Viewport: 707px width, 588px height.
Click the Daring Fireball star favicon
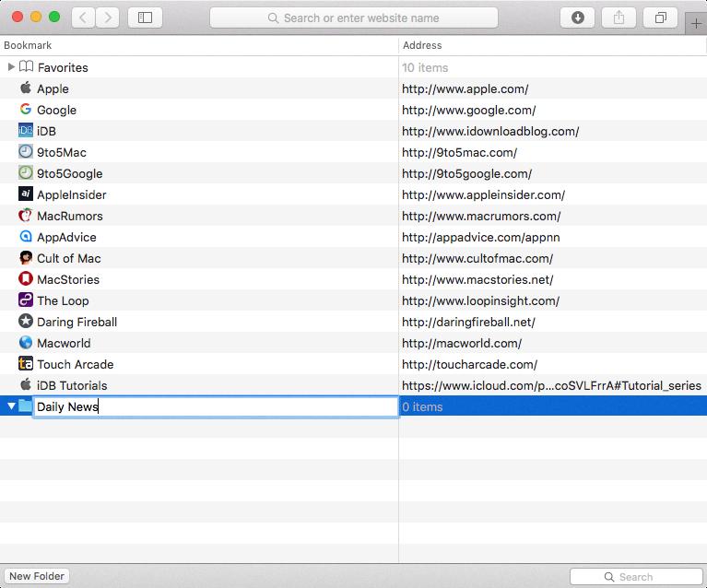[26, 321]
